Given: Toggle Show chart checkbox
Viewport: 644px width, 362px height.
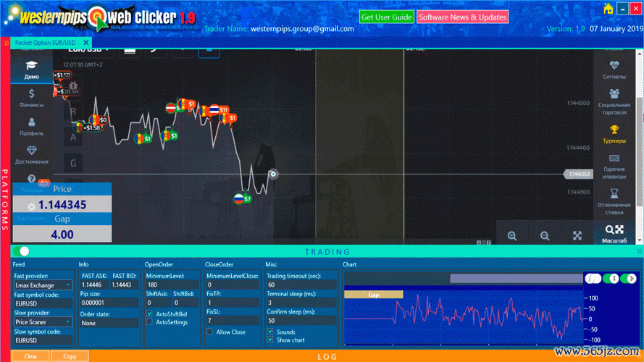Looking at the screenshot, I should click(x=269, y=340).
